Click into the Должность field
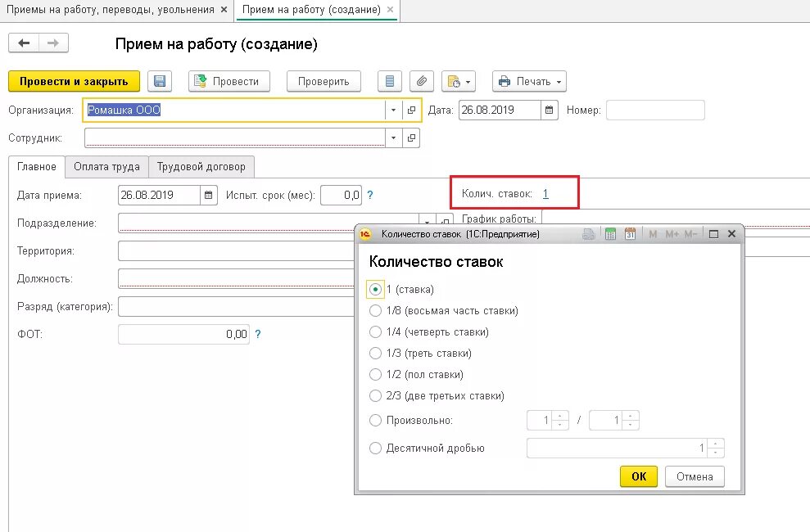Viewport: 810px width, 532px height. pos(237,278)
